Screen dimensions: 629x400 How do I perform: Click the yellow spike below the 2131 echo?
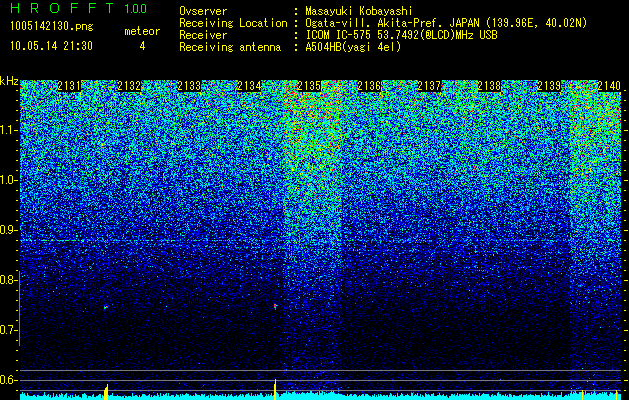tap(106, 392)
